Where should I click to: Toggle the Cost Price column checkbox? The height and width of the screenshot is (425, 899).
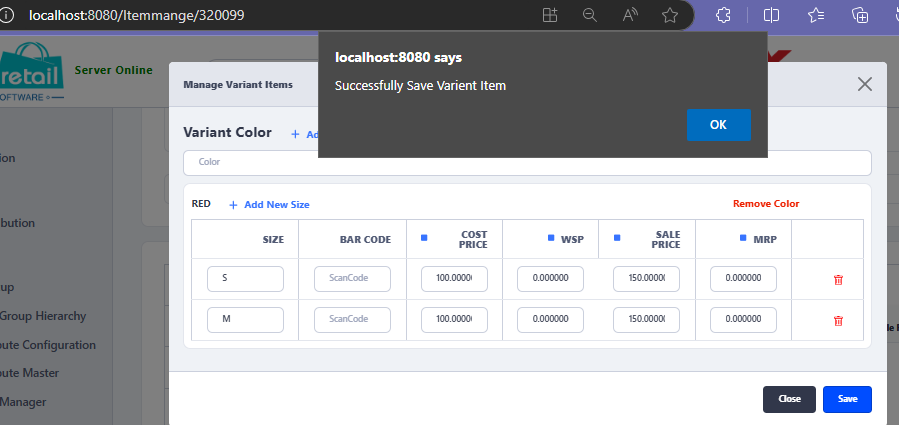click(x=423, y=238)
